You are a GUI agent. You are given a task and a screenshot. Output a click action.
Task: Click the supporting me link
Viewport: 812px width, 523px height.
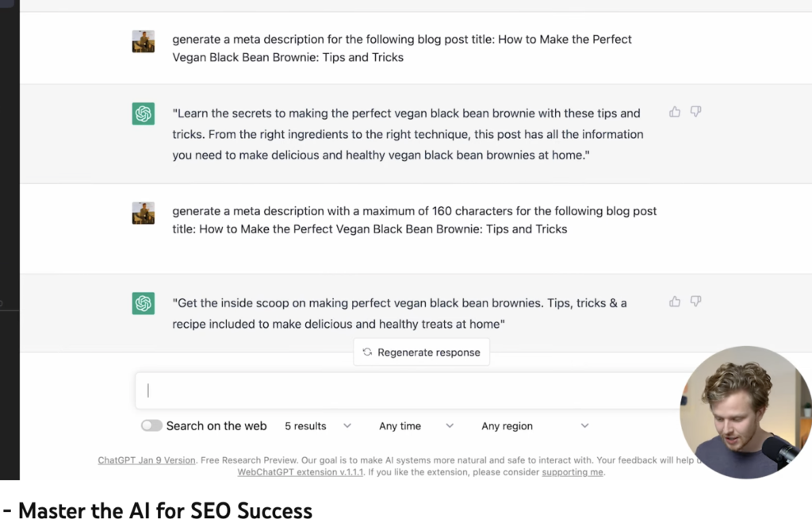[x=572, y=472]
